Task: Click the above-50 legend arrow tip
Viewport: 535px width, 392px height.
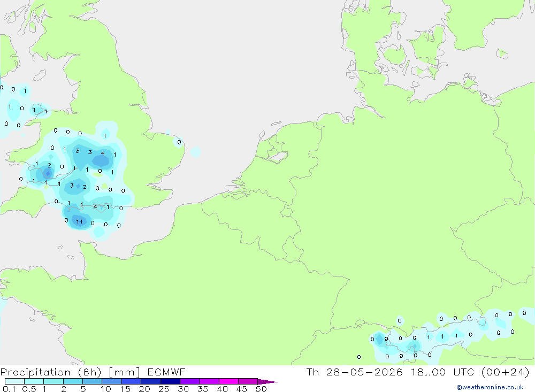Action: tap(267, 381)
